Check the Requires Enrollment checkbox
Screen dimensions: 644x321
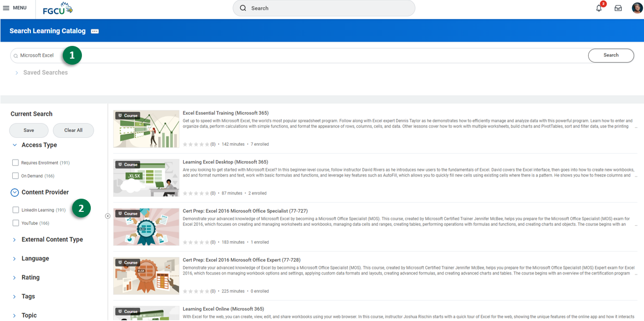(16, 163)
